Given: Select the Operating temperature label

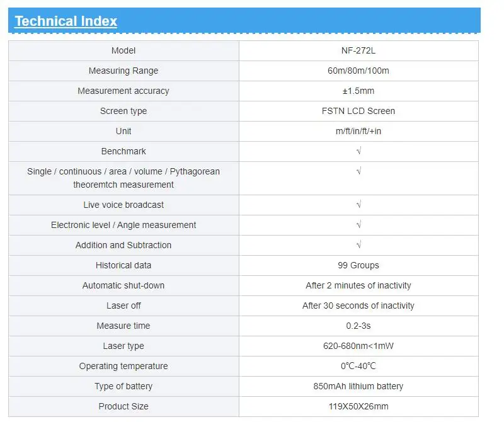Looking at the screenshot, I should 123,366.
